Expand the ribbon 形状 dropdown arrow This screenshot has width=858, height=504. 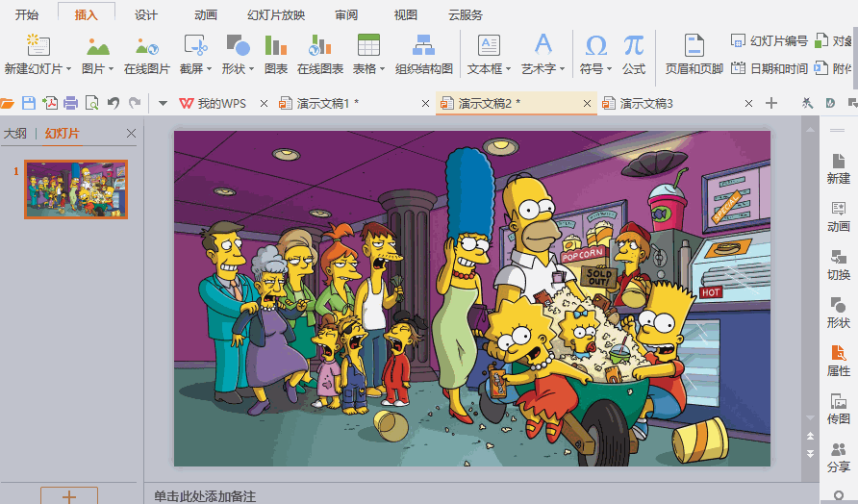coord(251,69)
